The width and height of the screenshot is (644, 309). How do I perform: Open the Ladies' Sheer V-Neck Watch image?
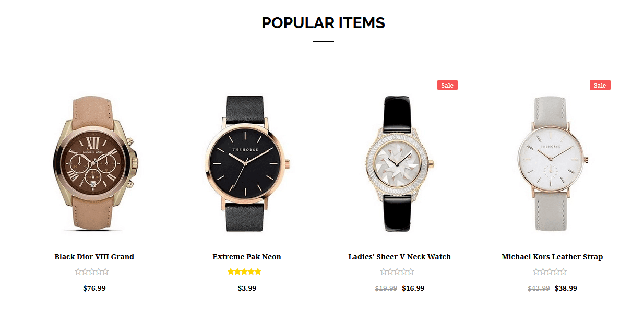[x=400, y=163]
